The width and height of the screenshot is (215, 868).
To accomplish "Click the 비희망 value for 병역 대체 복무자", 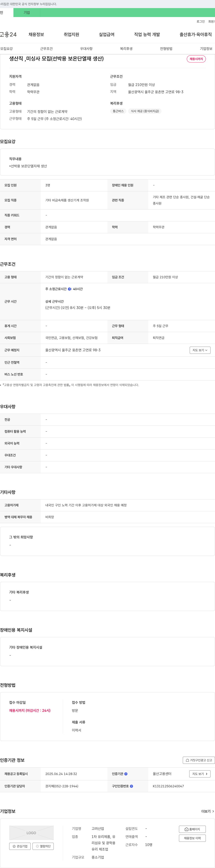I will click(49, 517).
